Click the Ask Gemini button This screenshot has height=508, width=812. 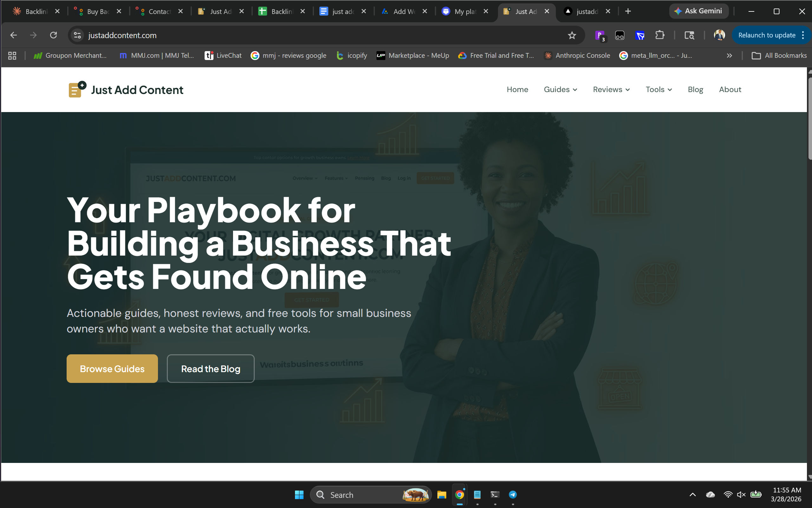(698, 11)
